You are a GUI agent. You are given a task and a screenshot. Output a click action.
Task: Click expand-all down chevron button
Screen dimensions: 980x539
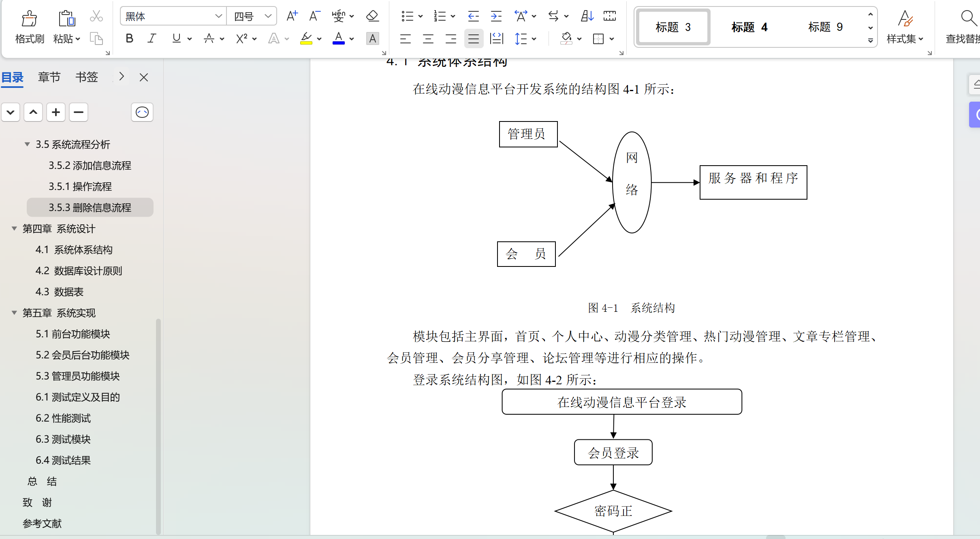[x=11, y=112]
